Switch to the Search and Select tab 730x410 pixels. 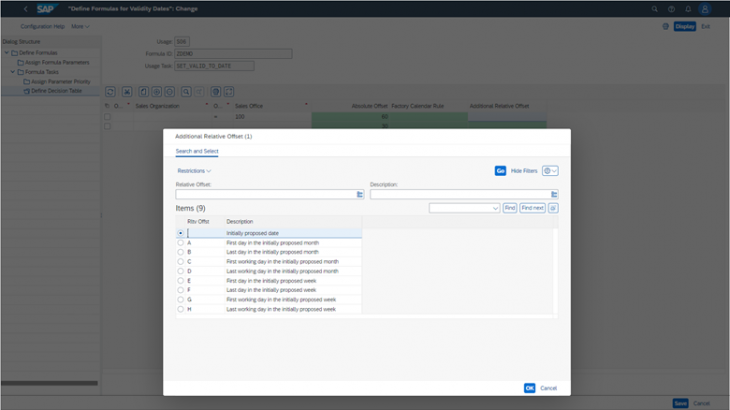tap(197, 151)
